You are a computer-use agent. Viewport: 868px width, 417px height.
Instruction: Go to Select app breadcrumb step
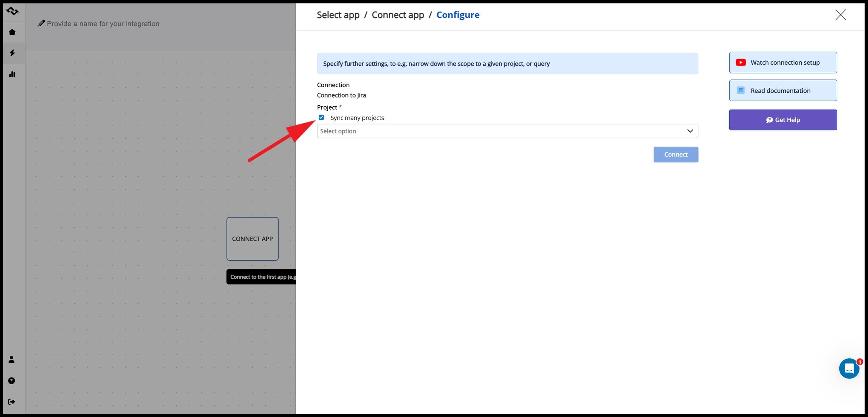(x=338, y=15)
